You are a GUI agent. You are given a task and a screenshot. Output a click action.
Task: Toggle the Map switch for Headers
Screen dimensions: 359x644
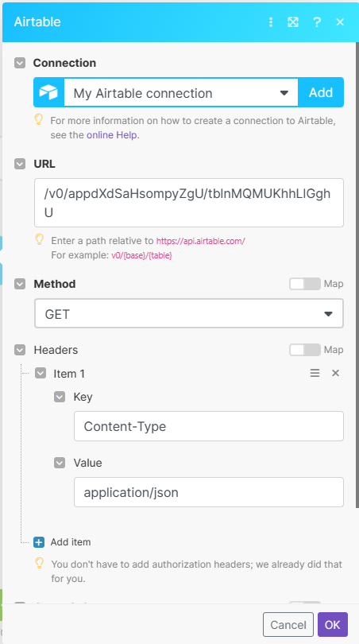click(304, 350)
